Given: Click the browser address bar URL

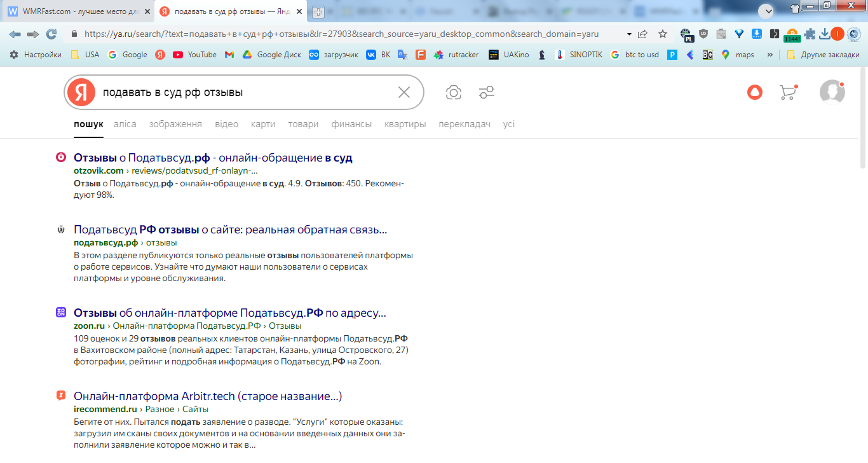Looking at the screenshot, I should 341,34.
